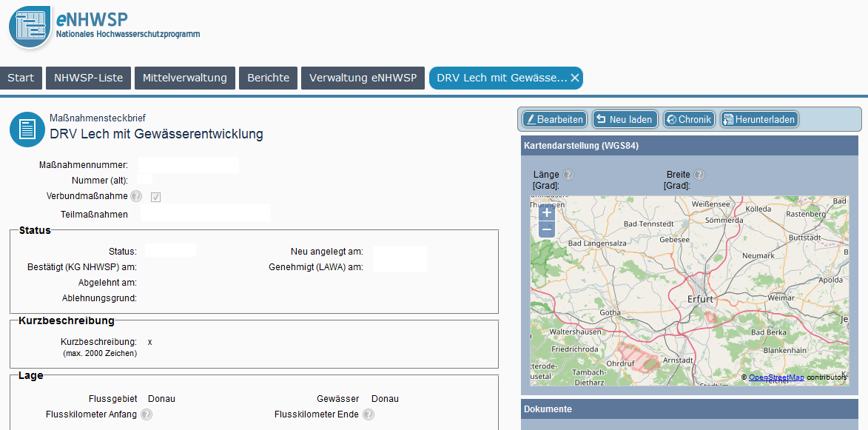This screenshot has width=868, height=430.
Task: Switch to the NHWSP-Liste tab
Action: coord(88,78)
